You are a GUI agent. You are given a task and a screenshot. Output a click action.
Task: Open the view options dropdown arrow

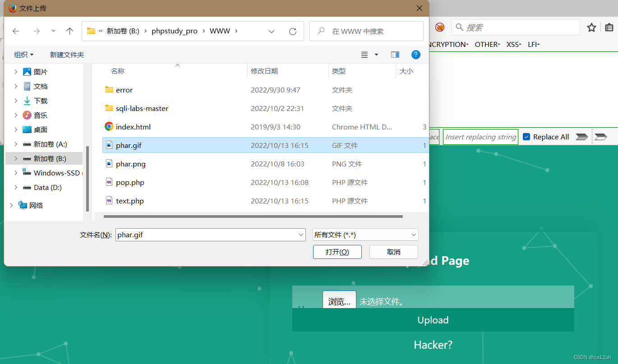coord(377,55)
